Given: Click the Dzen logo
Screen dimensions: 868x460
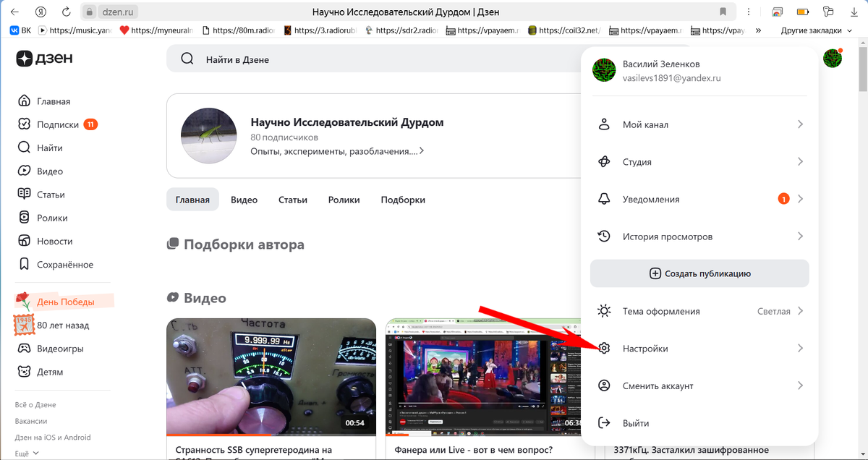Looking at the screenshot, I should coord(44,59).
